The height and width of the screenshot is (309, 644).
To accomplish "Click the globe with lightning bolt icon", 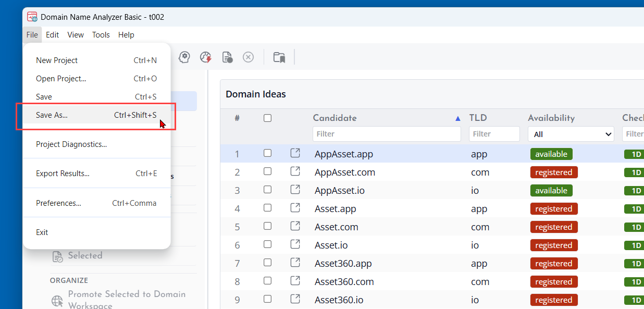I will 206,57.
